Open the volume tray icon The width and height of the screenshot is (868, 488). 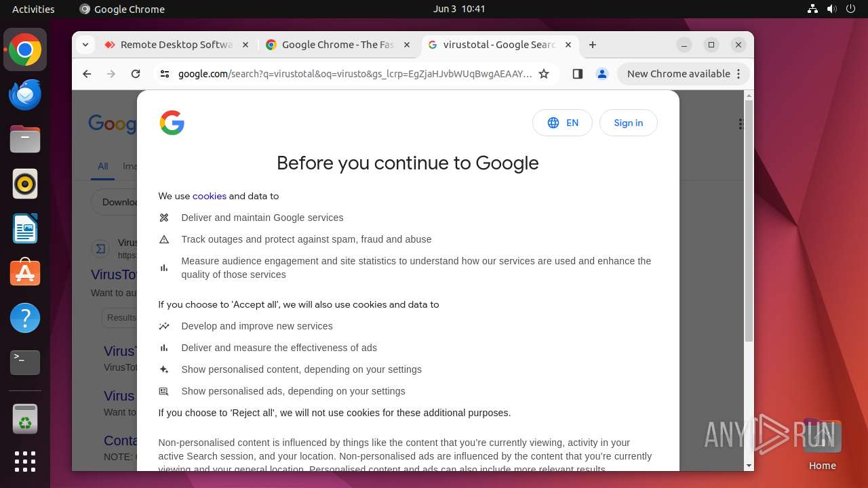coord(832,9)
